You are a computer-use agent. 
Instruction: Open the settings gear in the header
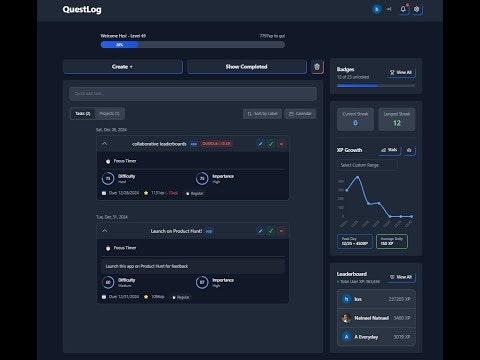coord(417,9)
